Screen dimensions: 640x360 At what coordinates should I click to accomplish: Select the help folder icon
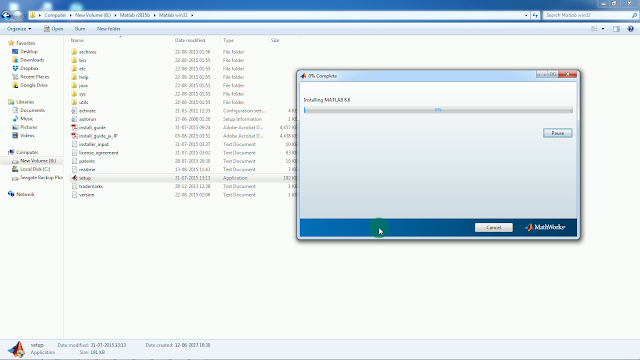[x=74, y=77]
